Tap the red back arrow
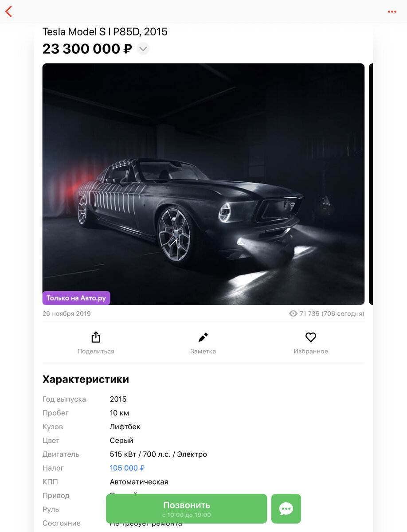Screen dimensions: 407x532 pos(8,12)
